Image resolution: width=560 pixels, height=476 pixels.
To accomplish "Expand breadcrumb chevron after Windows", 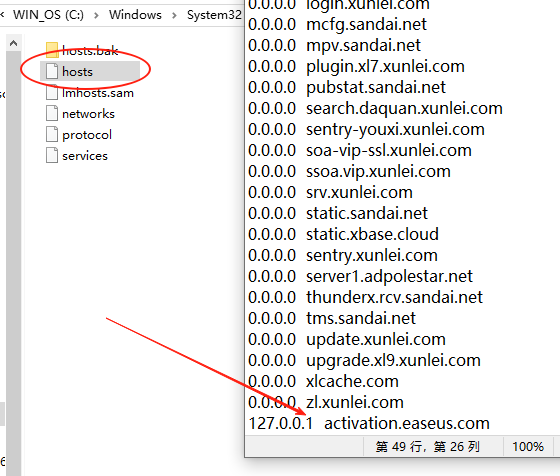I will [x=174, y=15].
